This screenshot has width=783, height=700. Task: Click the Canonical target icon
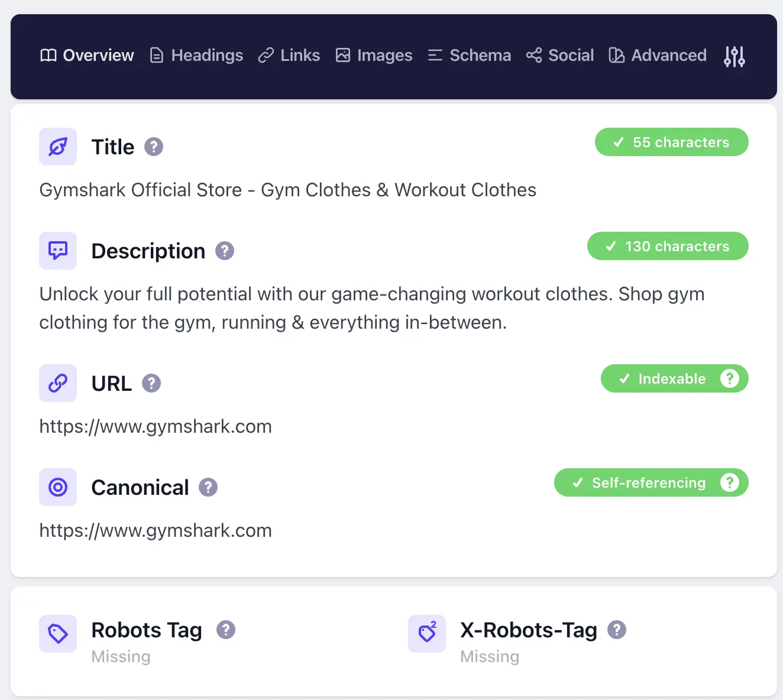pos(58,487)
